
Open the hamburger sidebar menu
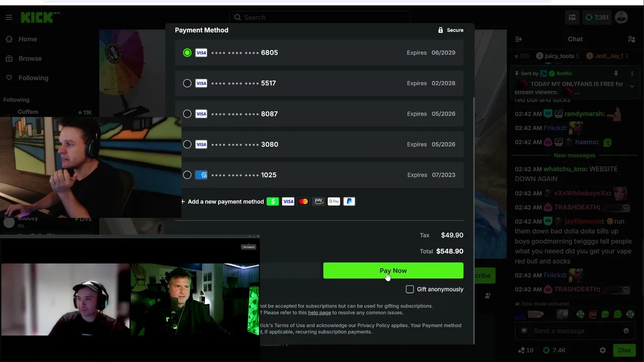coord(9,18)
